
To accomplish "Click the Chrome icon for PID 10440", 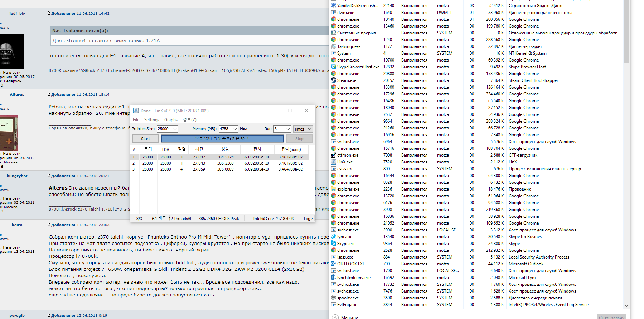I will 334,19.
